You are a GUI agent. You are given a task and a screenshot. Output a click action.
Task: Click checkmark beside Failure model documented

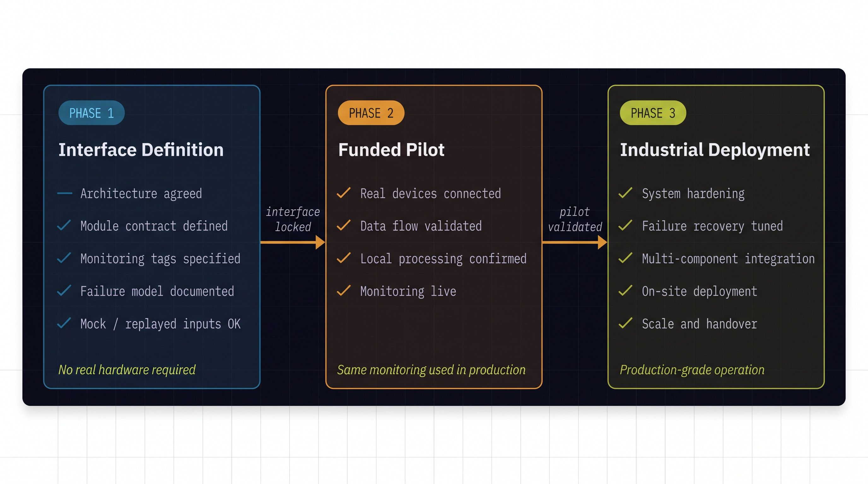pos(64,291)
